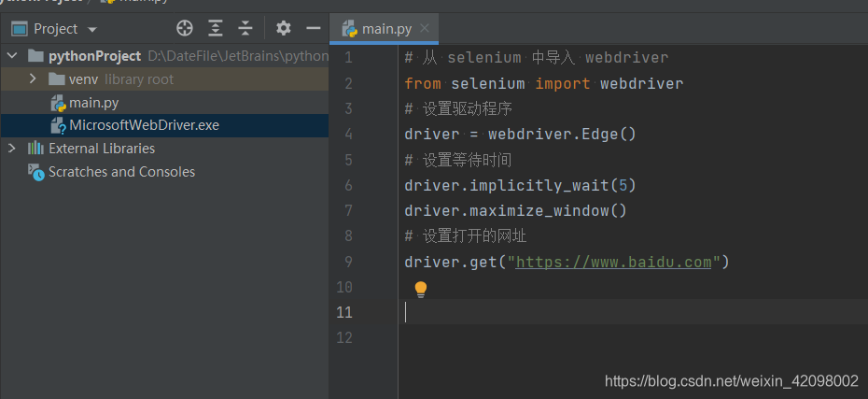Screen dimensions: 868x399
Task: Collapse the pythonProject root folder
Action: point(12,56)
